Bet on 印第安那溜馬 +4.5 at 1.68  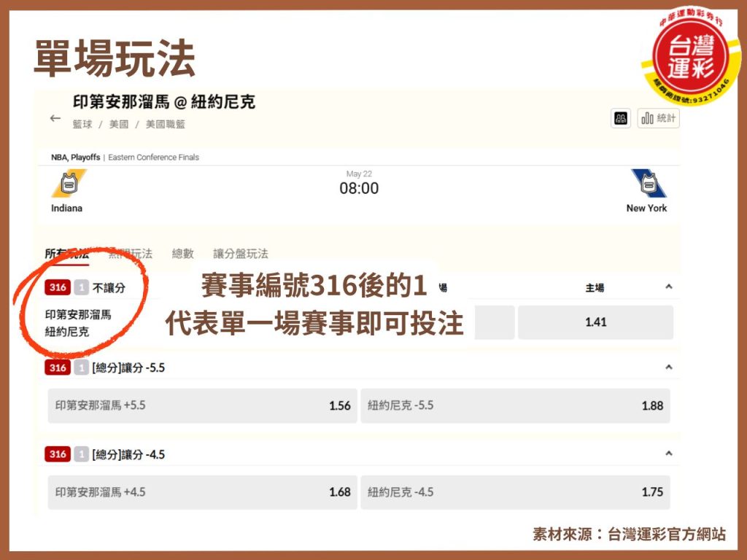tap(203, 492)
